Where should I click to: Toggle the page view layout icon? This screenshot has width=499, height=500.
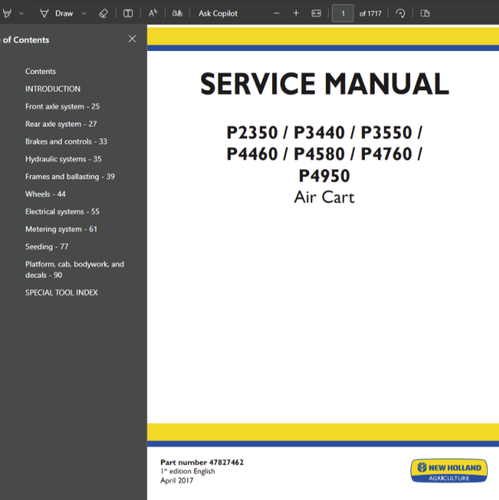(128, 13)
